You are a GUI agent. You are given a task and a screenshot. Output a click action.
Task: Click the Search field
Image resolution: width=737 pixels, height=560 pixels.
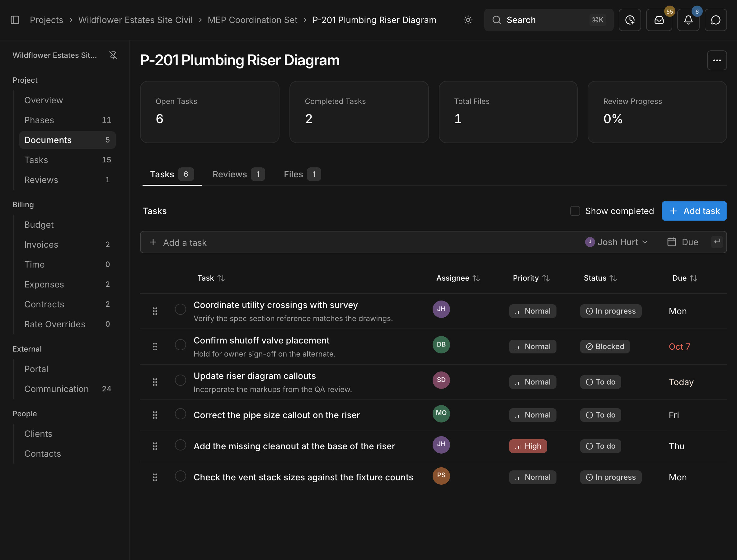click(x=549, y=20)
